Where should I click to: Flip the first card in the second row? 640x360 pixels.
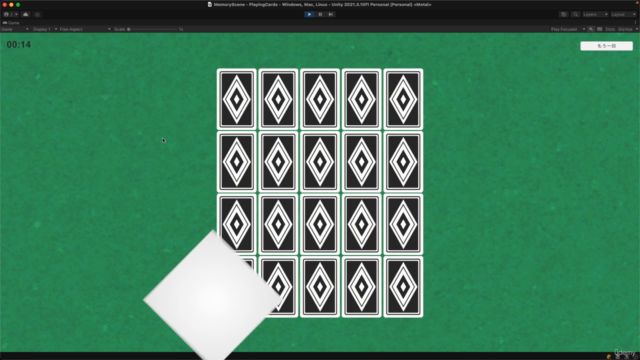[x=237, y=162]
